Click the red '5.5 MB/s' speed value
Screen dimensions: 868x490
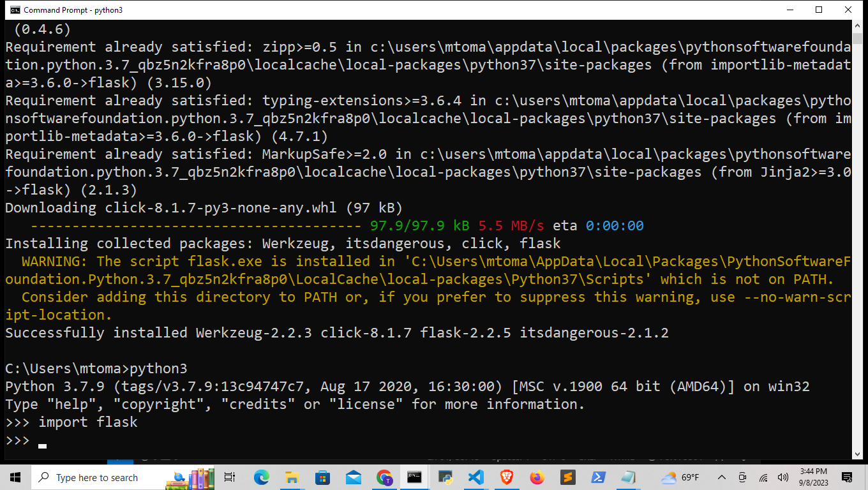click(x=511, y=225)
